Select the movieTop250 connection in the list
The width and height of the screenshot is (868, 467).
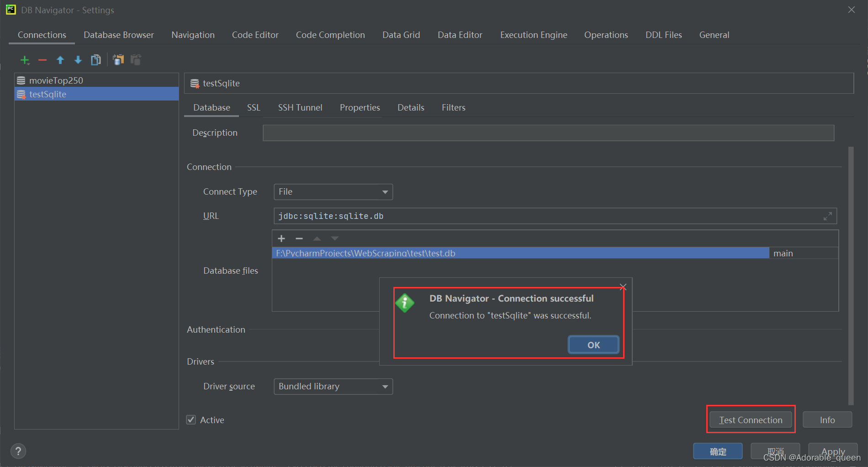[x=96, y=80]
